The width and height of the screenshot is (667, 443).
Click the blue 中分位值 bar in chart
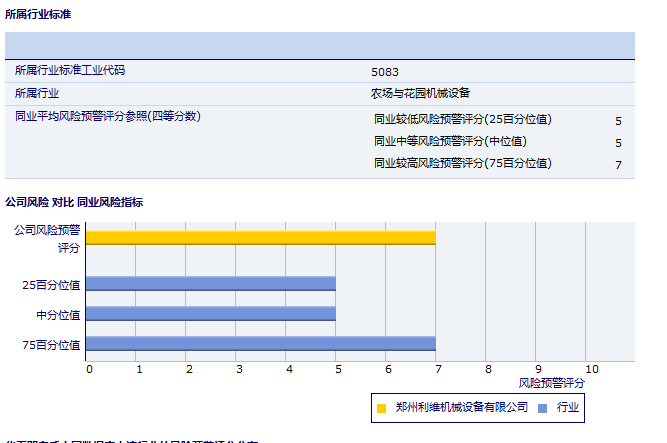click(x=210, y=314)
